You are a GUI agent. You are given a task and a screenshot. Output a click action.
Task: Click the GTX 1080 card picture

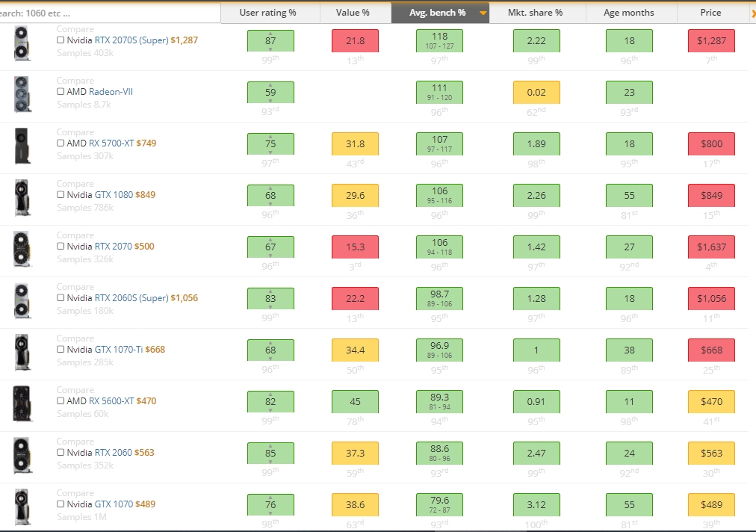coord(22,198)
